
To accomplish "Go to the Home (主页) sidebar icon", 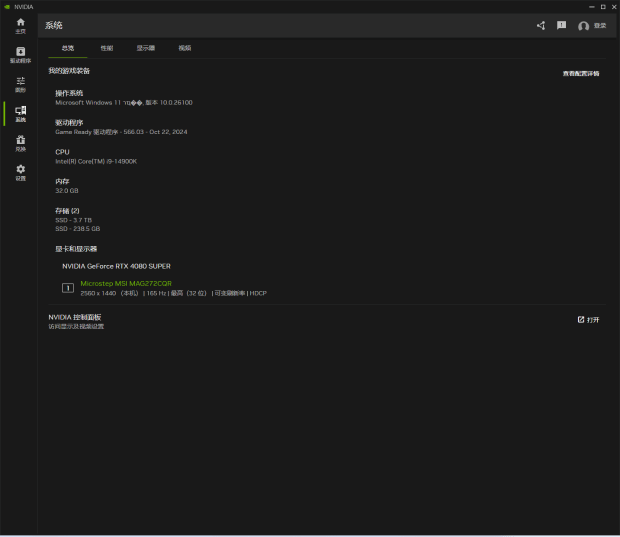I will pos(21,26).
